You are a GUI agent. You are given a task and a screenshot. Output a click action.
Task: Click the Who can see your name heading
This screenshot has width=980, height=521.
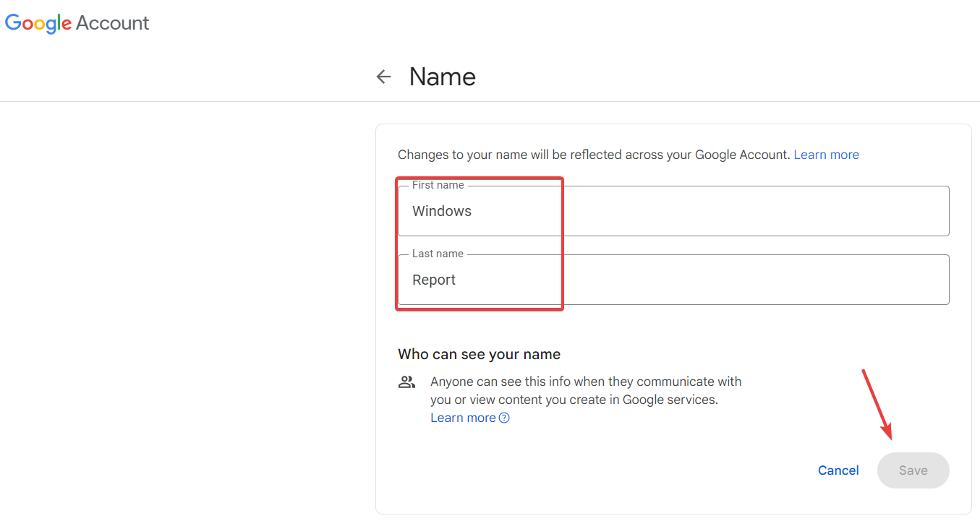tap(478, 354)
